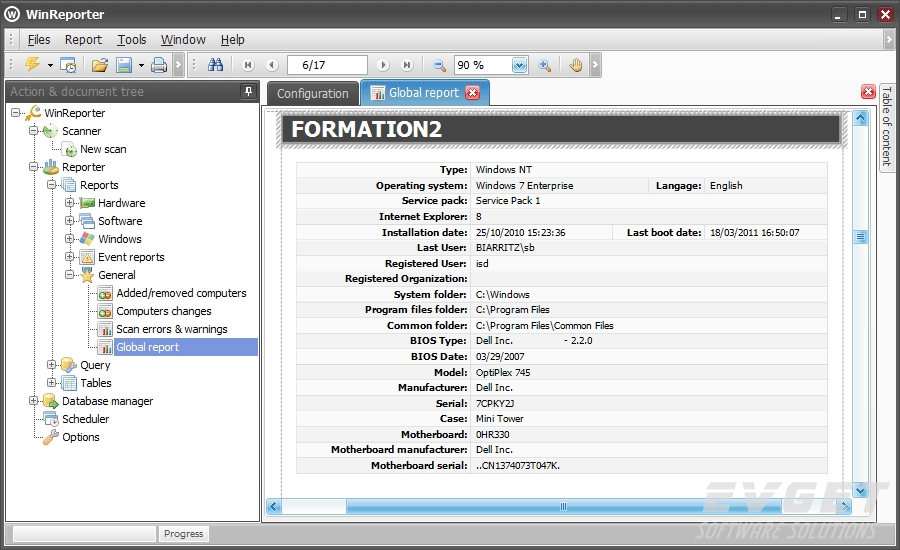The image size is (900, 550).
Task: Click the vertical scrollbar up arrow
Action: point(860,118)
